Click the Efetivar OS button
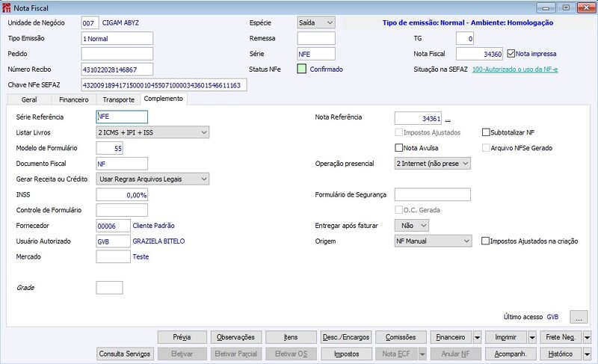Image resolution: width=598 pixels, height=364 pixels. [x=291, y=354]
